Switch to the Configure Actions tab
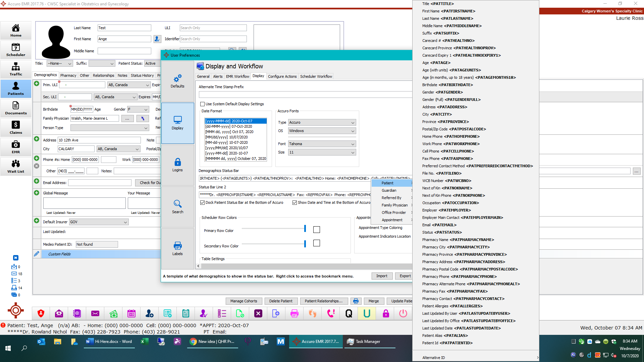644x362 pixels. (282, 76)
